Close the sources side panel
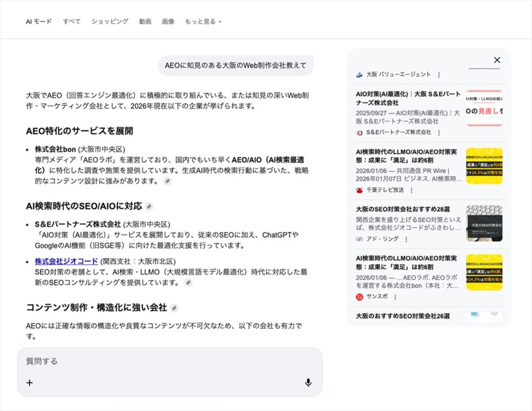Image resolution: width=532 pixels, height=411 pixels. [497, 60]
